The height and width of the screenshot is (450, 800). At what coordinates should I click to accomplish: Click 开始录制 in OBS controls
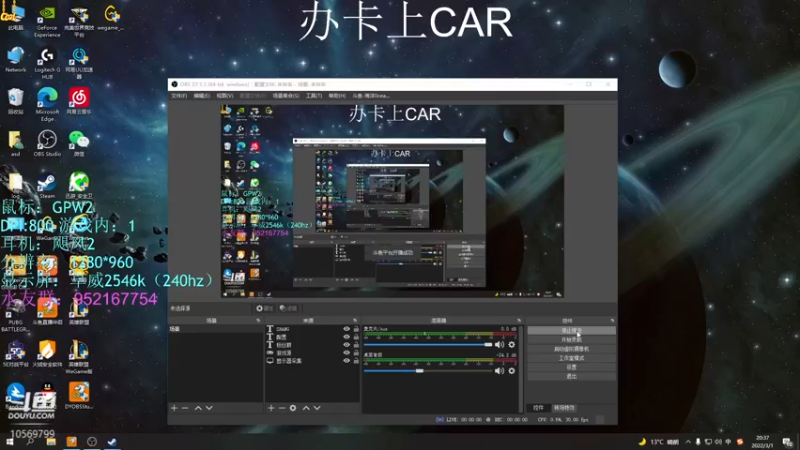tap(571, 340)
